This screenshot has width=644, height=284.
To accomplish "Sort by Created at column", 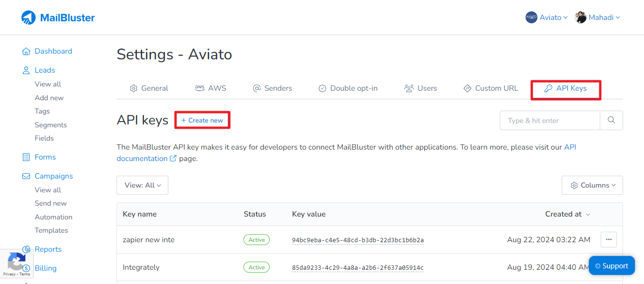I will coord(567,214).
